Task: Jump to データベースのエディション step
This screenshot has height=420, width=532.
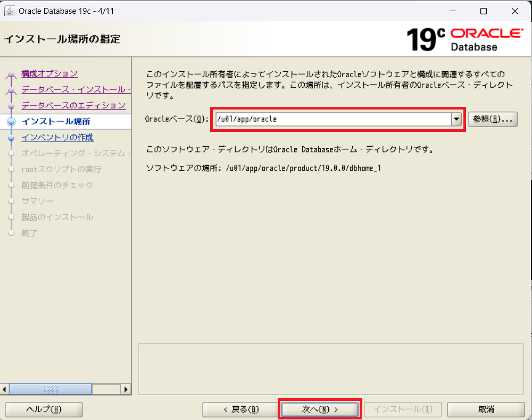Action: (x=73, y=105)
